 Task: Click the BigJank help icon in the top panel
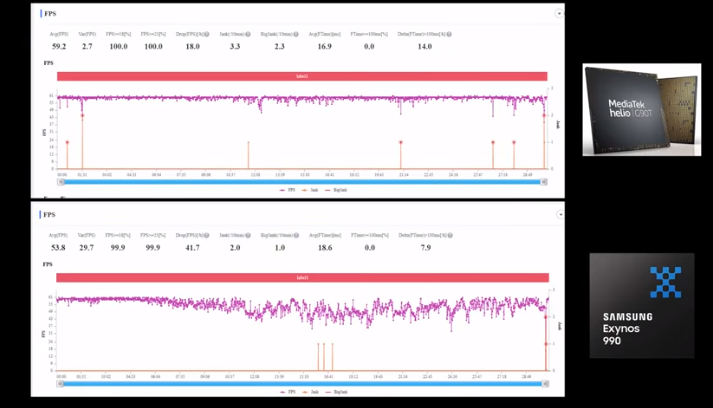pyautogui.click(x=296, y=33)
